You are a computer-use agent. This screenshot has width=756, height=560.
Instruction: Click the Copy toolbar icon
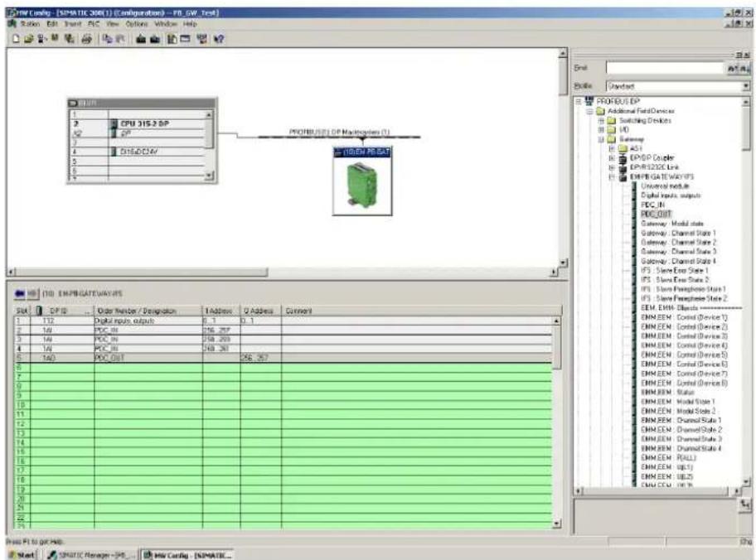pyautogui.click(x=108, y=39)
